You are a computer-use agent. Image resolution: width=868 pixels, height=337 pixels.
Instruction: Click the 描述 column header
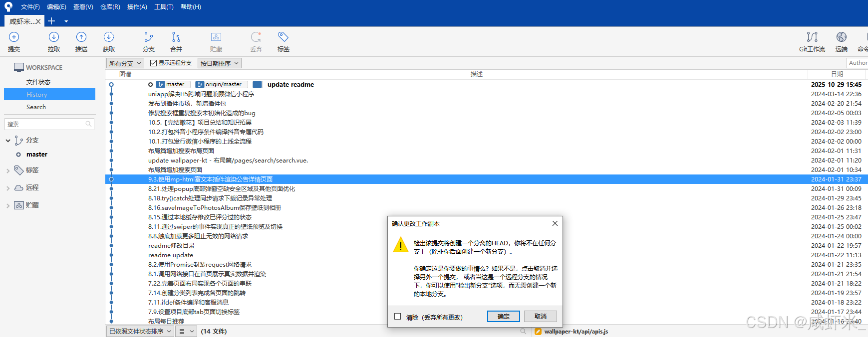tap(476, 74)
